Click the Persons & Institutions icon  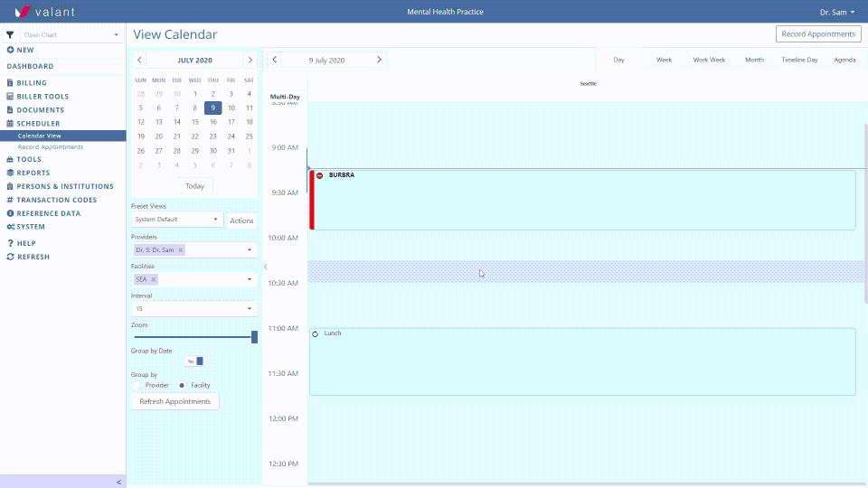[x=10, y=186]
